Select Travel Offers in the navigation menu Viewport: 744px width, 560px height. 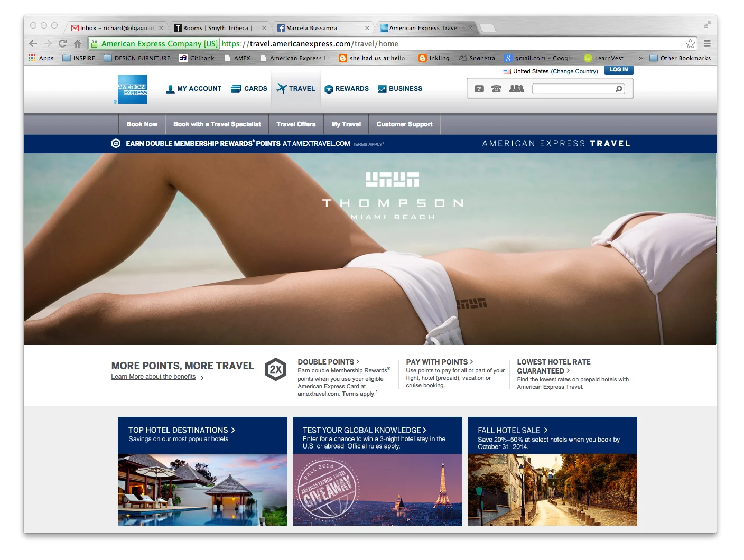click(x=296, y=124)
